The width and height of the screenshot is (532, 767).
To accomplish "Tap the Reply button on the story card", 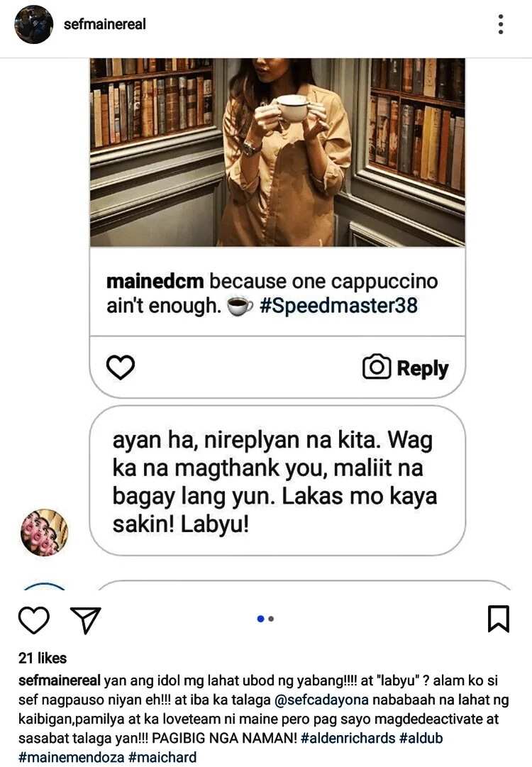I will pos(423,368).
